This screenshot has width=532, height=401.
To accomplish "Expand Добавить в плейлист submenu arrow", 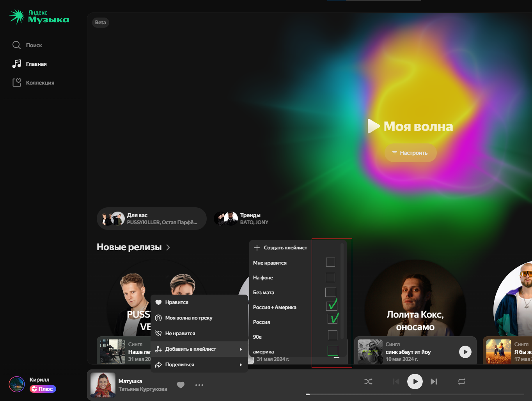I will 241,349.
